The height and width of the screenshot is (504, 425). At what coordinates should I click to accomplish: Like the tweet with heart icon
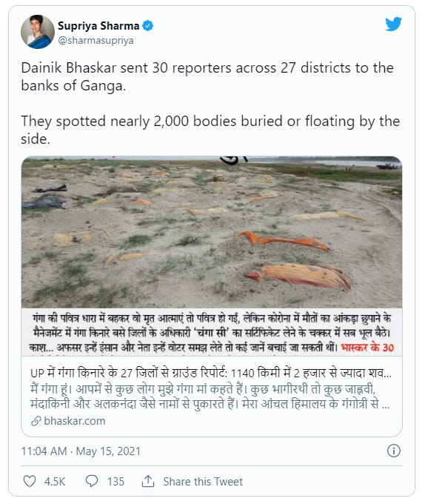[x=30, y=481]
